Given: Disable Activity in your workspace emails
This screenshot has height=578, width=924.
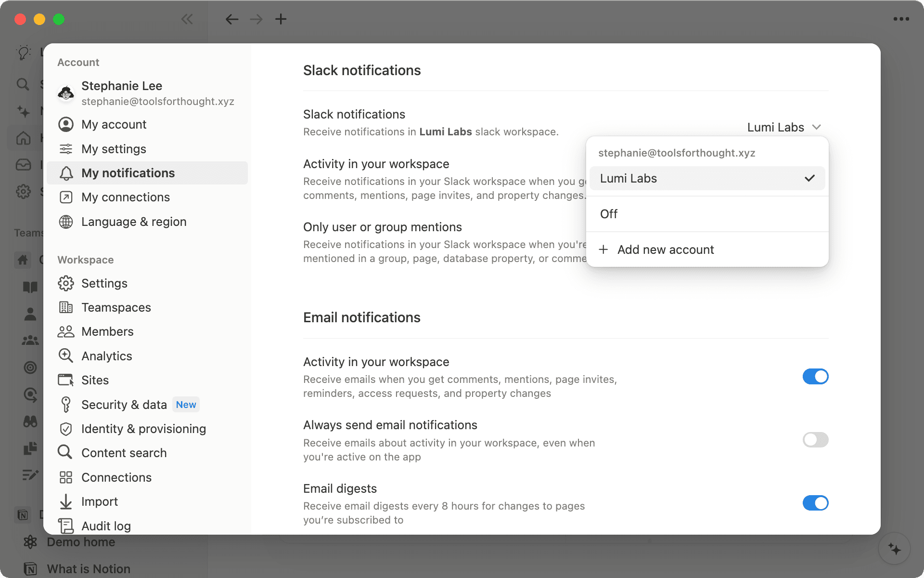Looking at the screenshot, I should coord(815,376).
